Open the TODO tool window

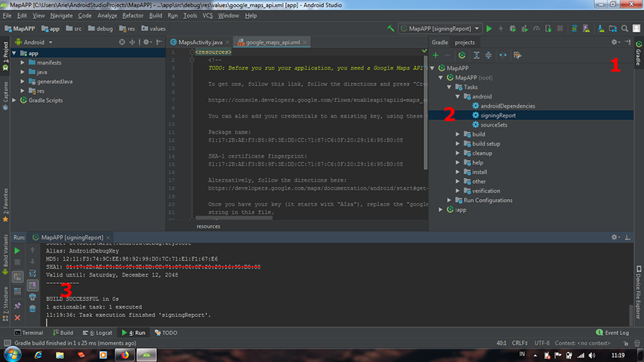[166, 333]
